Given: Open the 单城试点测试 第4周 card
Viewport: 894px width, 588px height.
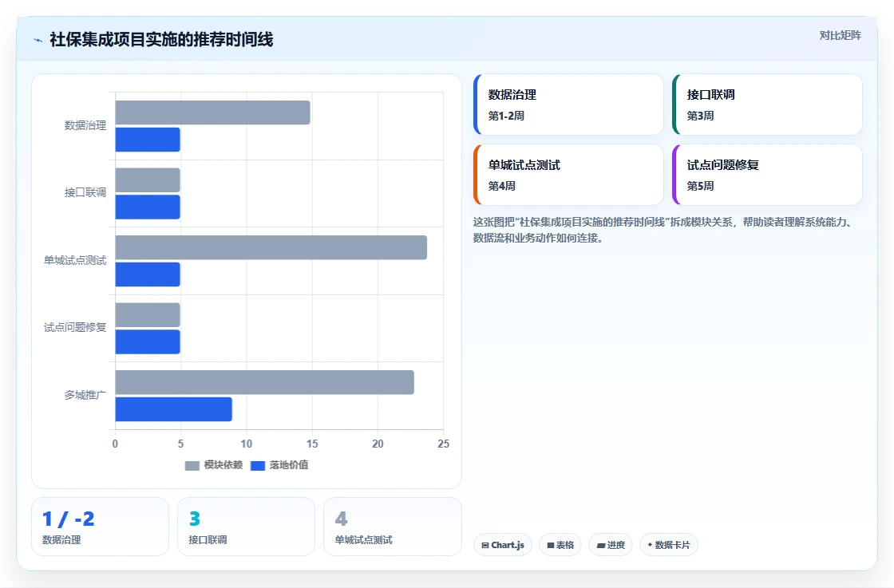Looking at the screenshot, I should tap(568, 175).
